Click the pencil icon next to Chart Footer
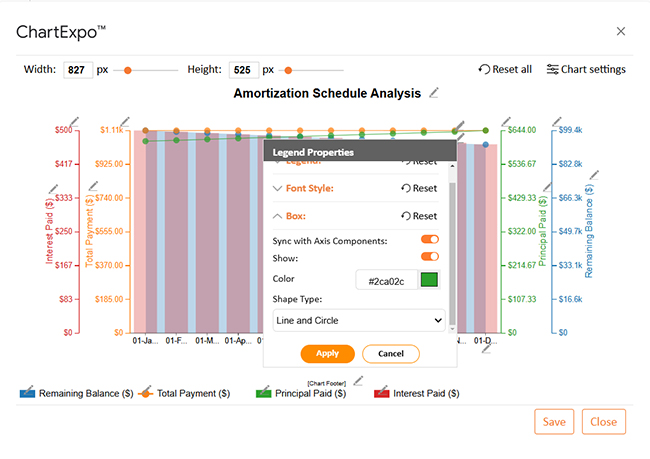 (x=357, y=380)
